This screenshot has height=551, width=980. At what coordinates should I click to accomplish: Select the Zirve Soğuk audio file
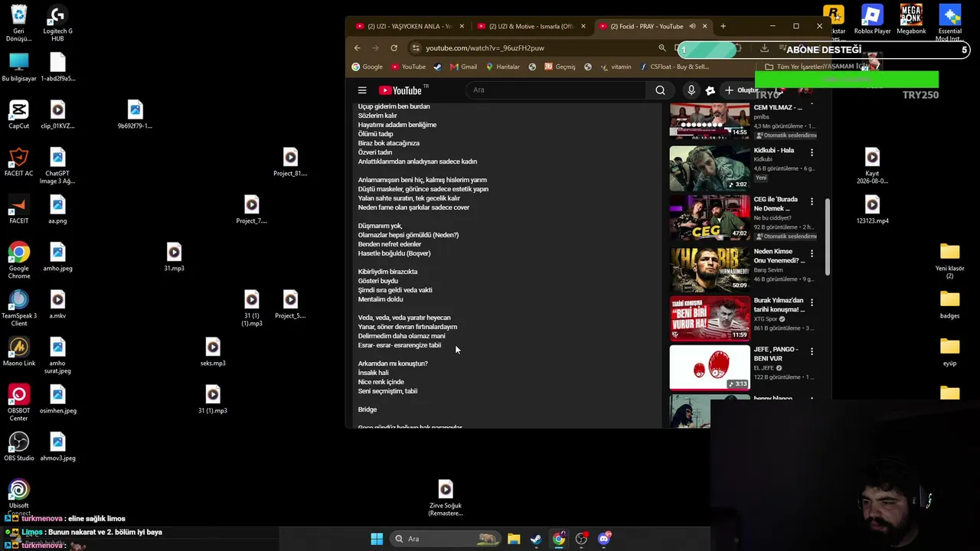point(446,497)
